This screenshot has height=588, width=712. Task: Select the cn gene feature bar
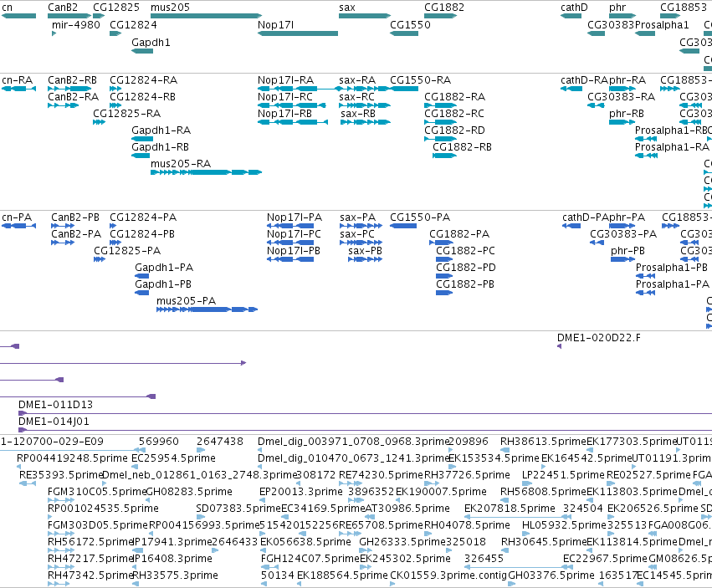tap(18, 16)
